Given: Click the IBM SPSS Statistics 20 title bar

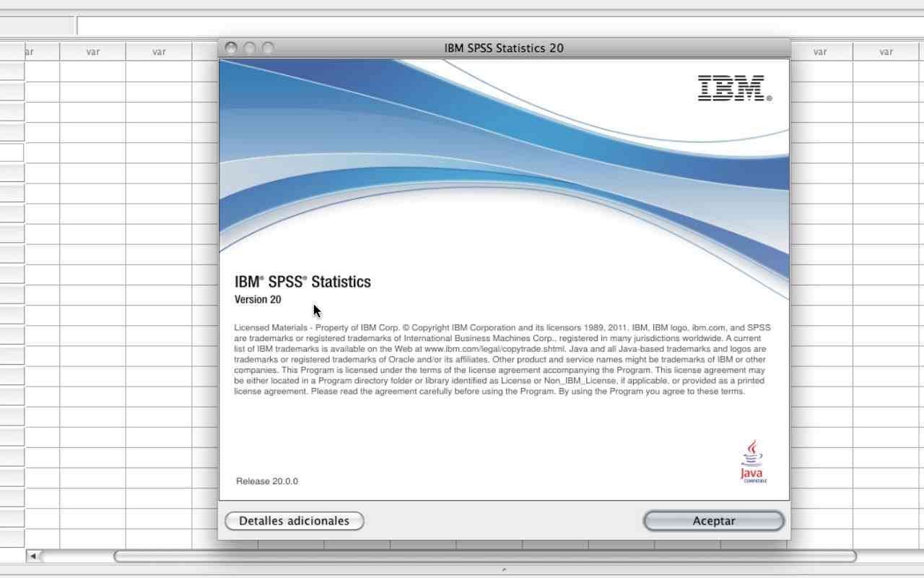Looking at the screenshot, I should coord(503,48).
